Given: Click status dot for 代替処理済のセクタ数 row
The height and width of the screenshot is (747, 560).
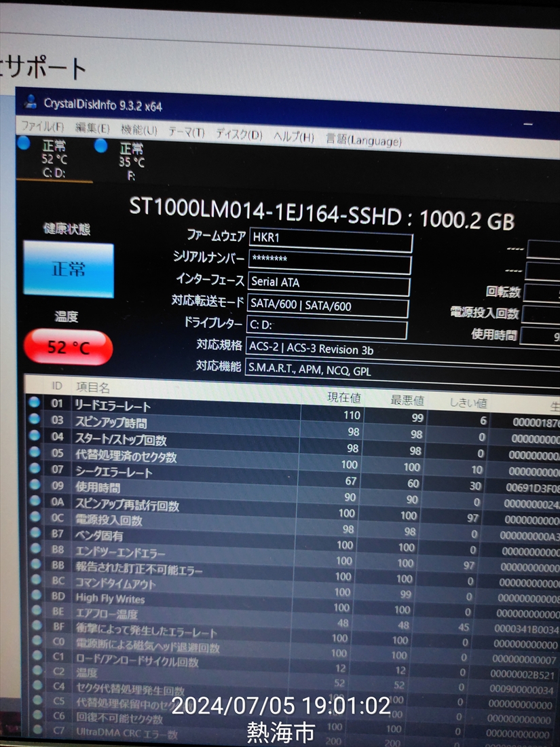Looking at the screenshot, I should tap(35, 452).
